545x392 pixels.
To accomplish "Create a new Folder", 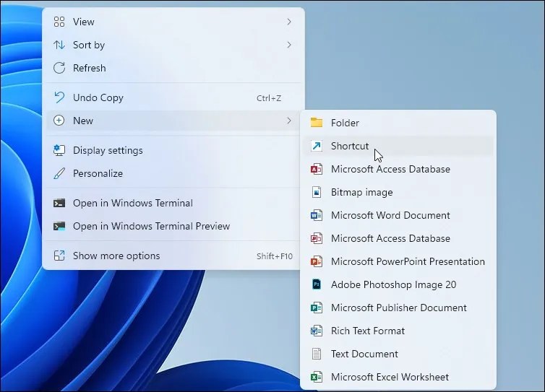I will click(398, 123).
